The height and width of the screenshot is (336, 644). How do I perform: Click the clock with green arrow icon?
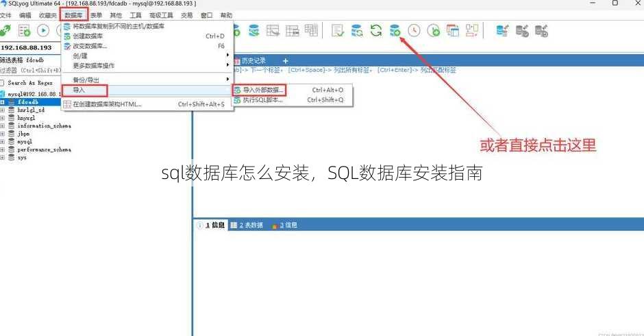(433, 30)
